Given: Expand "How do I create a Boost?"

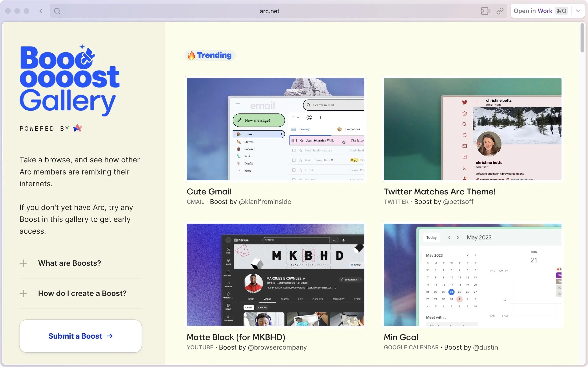Looking at the screenshot, I should click(x=80, y=293).
